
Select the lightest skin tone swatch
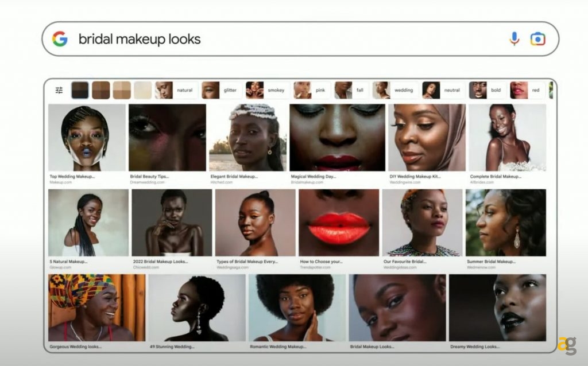(x=143, y=90)
